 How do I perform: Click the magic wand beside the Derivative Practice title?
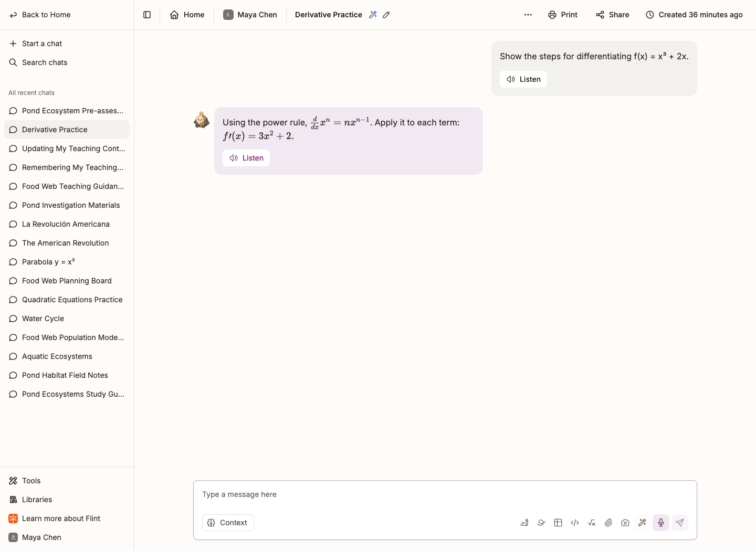click(373, 15)
